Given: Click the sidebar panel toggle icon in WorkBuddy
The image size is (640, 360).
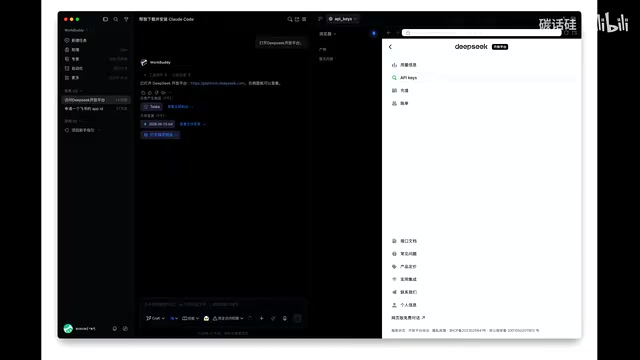Looking at the screenshot, I should tap(105, 19).
